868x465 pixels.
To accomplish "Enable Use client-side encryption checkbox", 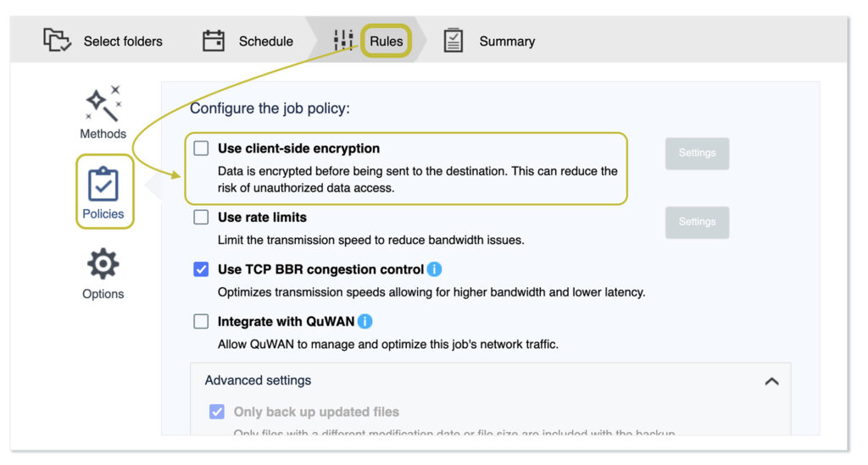I will tap(201, 148).
